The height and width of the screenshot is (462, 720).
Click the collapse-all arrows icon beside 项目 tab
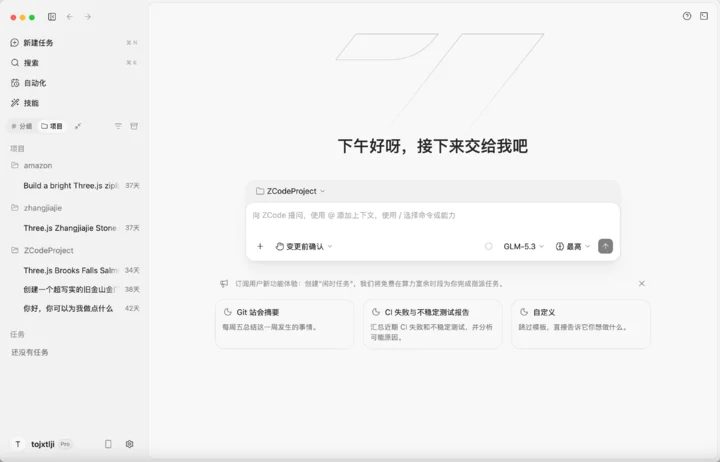coord(78,126)
